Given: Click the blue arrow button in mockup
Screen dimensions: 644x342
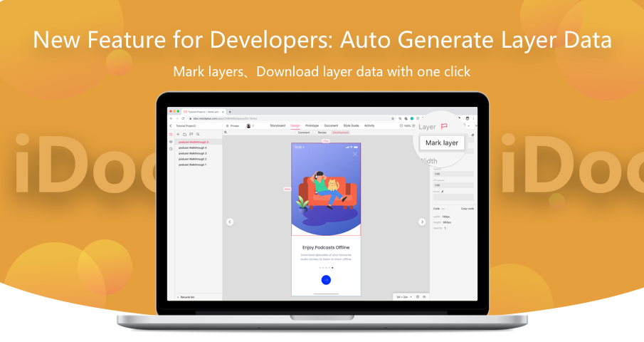Looking at the screenshot, I should (326, 280).
